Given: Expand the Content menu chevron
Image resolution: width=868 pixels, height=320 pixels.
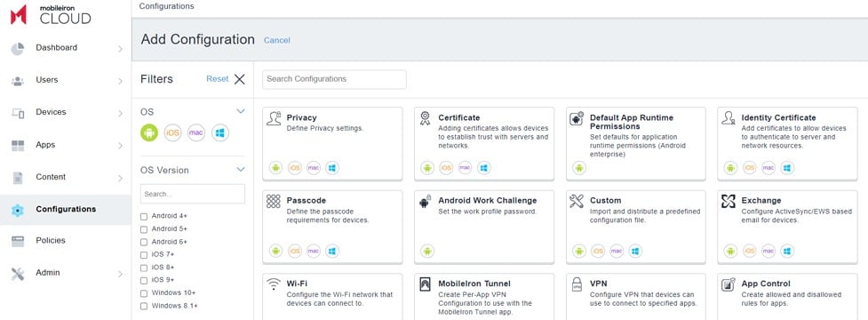Looking at the screenshot, I should [x=120, y=179].
